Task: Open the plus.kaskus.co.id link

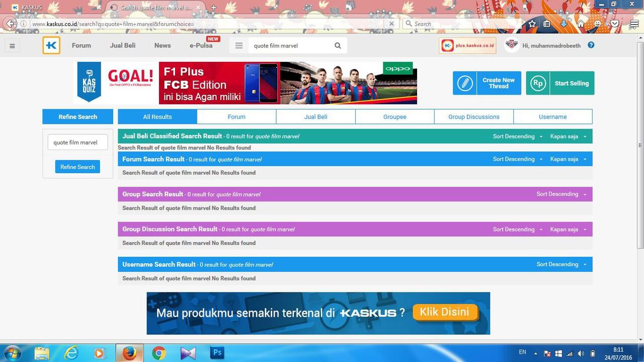Action: click(467, 45)
